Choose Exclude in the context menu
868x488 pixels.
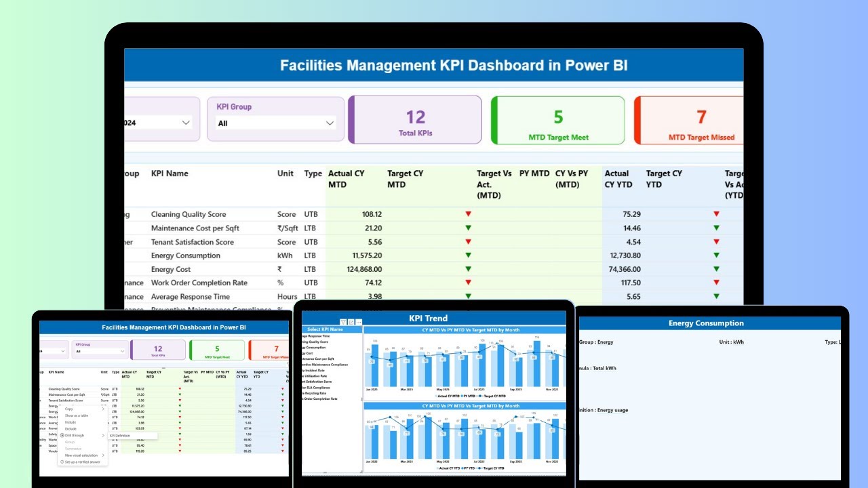coord(71,429)
